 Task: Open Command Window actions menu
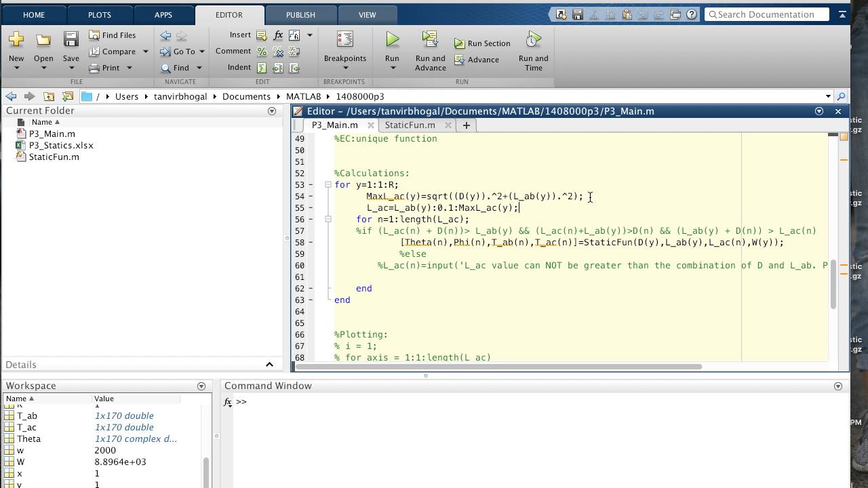coord(838,386)
